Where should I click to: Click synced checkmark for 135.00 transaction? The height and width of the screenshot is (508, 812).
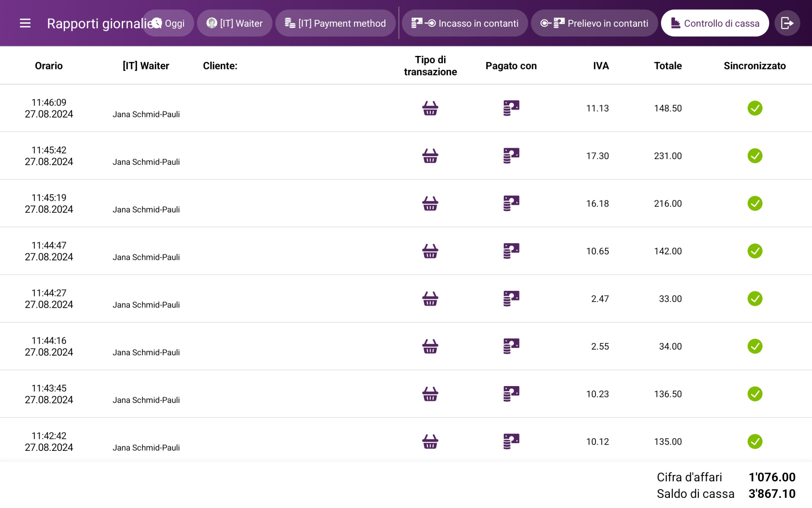click(755, 442)
